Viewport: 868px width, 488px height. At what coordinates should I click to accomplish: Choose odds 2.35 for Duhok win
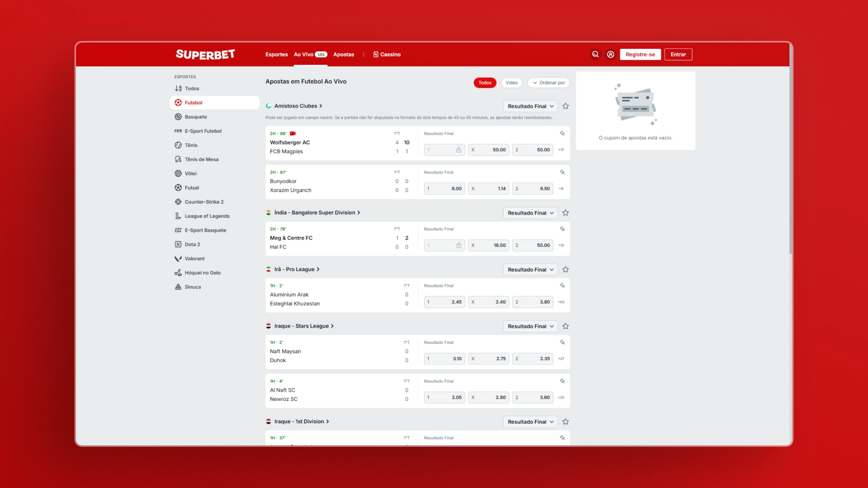[x=533, y=359]
